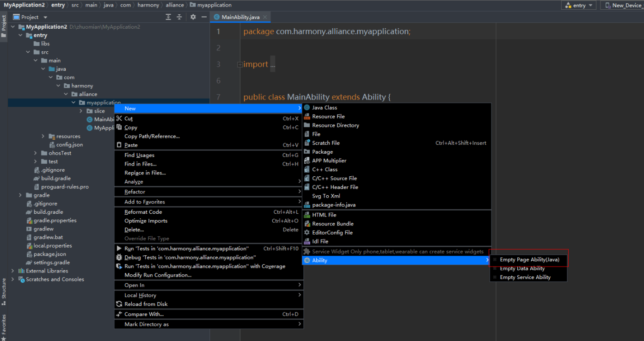The height and width of the screenshot is (341, 644).
Task: Click Expand All icon in Project panel
Action: 169,17
